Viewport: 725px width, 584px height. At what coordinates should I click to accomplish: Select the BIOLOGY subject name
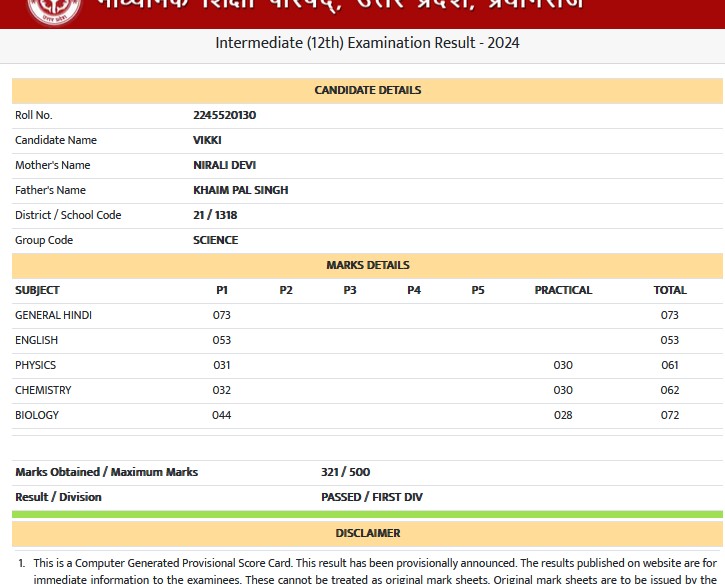pyautogui.click(x=37, y=415)
